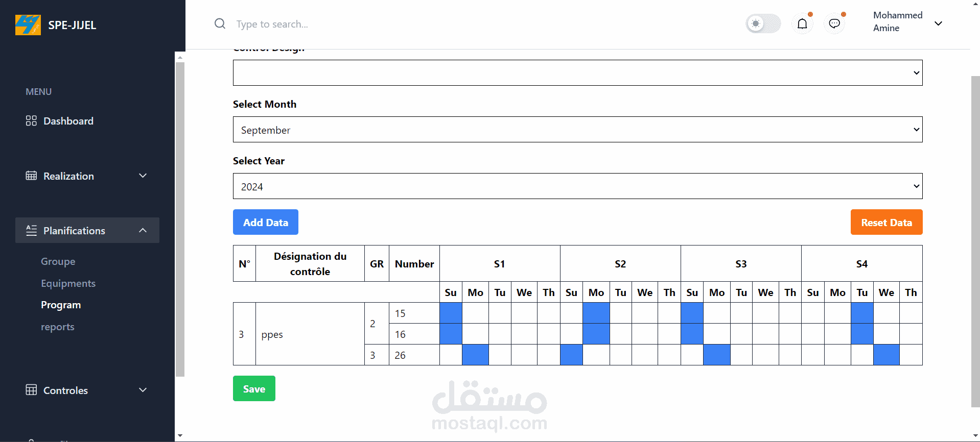Open the notifications bell
This screenshot has width=980, height=442.
[x=802, y=24]
